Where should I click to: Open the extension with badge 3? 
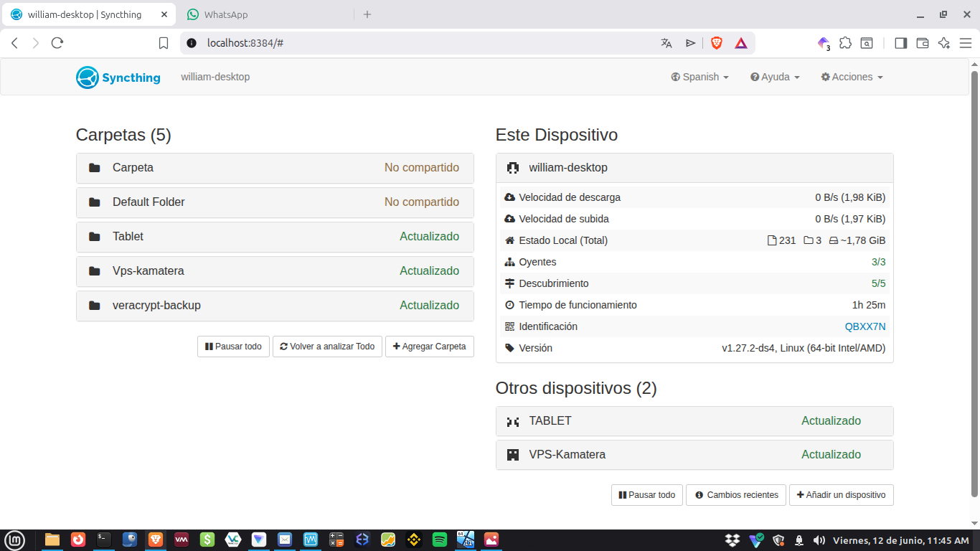pyautogui.click(x=824, y=43)
